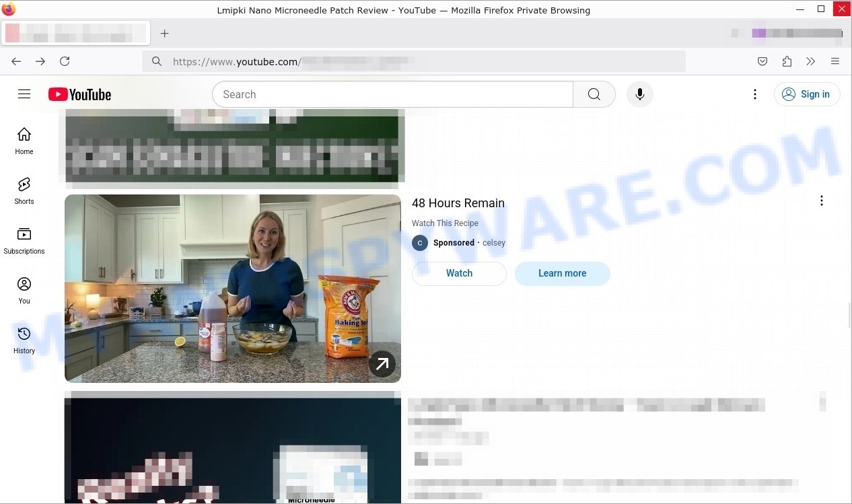Open the YouTube guide hamburger menu
This screenshot has height=504, width=852.
point(24,94)
